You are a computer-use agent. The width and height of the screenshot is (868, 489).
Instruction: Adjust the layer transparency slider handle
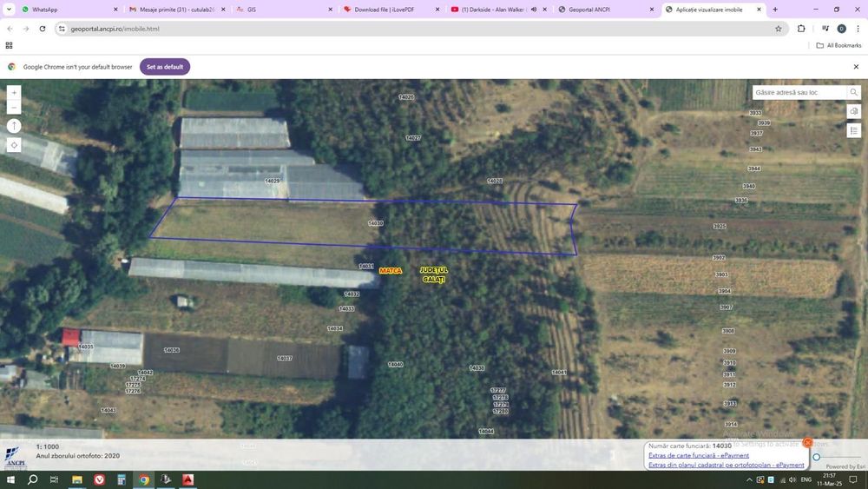pos(817,457)
